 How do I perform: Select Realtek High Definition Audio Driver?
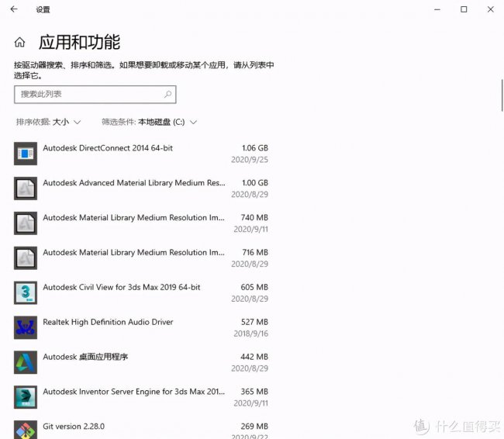(108, 322)
